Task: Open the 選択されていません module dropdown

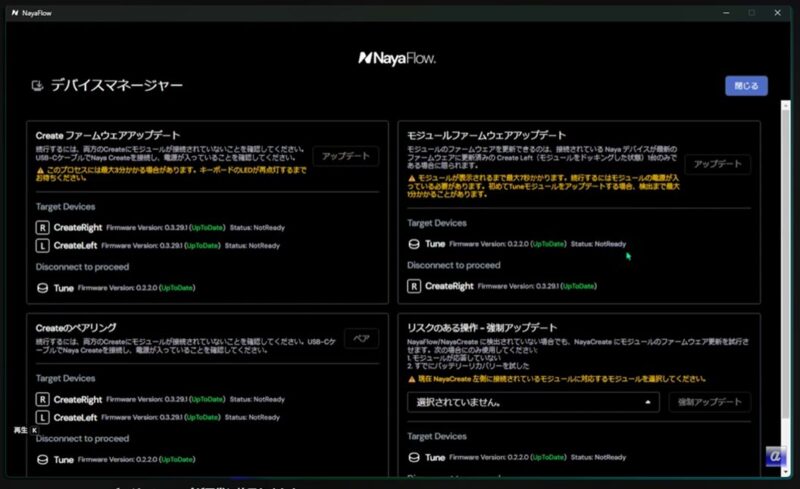Action: coord(533,402)
